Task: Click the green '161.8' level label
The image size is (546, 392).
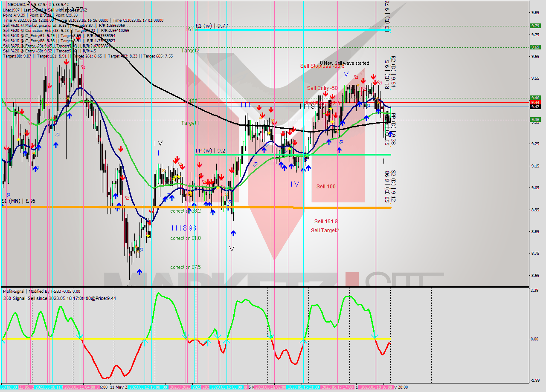Action: pyautogui.click(x=192, y=29)
